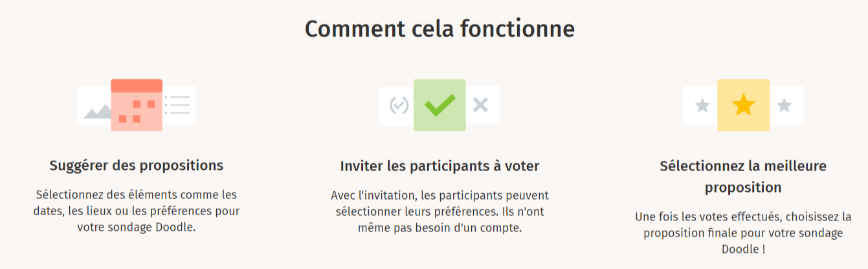Image resolution: width=868 pixels, height=269 pixels.
Task: Click the Comment cela fonctionne heading
Action: point(440,29)
